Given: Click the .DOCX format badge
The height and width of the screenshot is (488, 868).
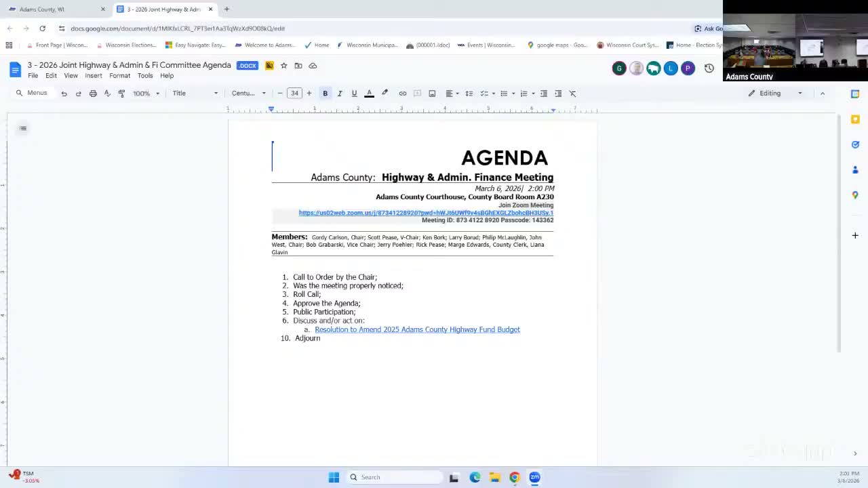Looking at the screenshot, I should pyautogui.click(x=248, y=66).
